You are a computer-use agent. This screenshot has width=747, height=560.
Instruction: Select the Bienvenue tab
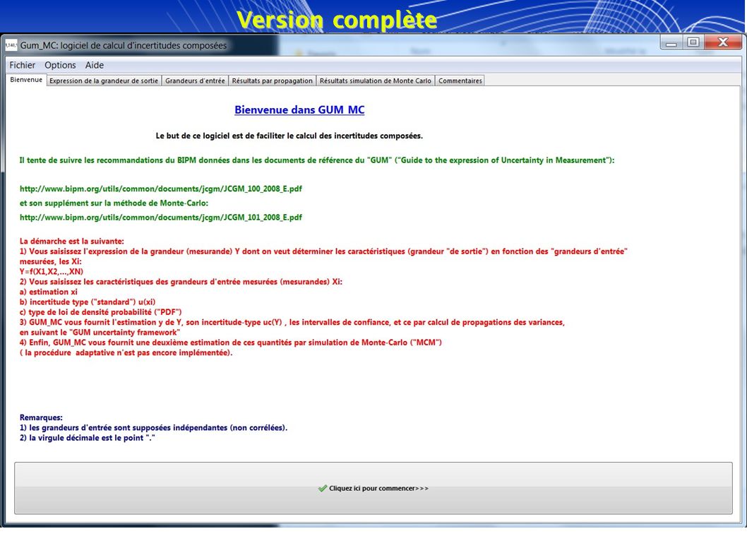point(25,80)
